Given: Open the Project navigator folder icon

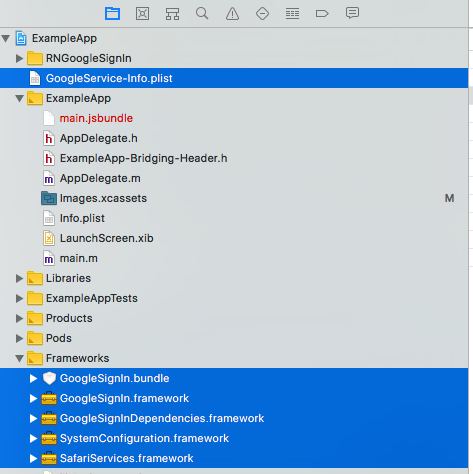Looking at the screenshot, I should [x=112, y=14].
